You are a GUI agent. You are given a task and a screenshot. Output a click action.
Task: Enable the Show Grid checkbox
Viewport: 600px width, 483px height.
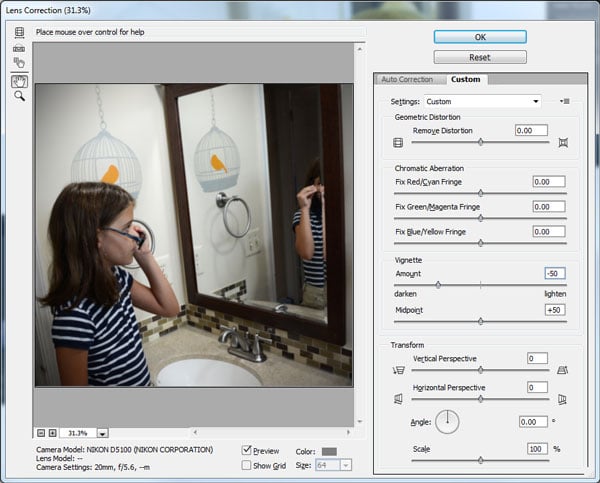(x=247, y=465)
